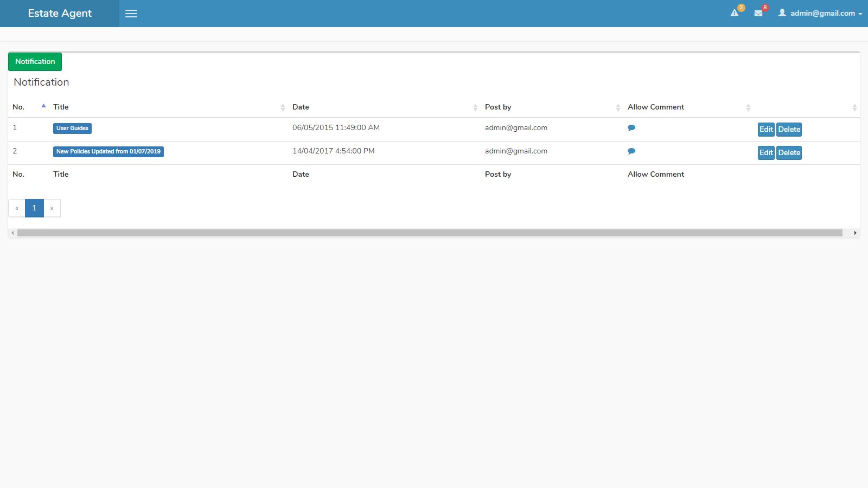The image size is (868, 488).
Task: Go to previous page in pagination
Action: point(17,208)
